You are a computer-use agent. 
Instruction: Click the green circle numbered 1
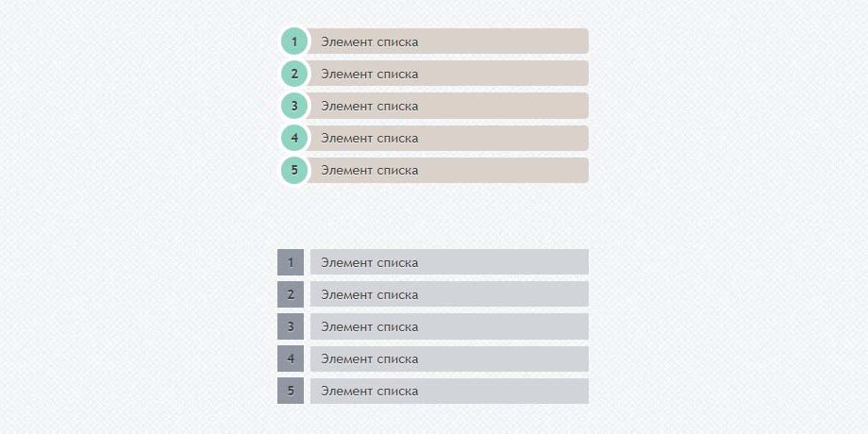click(x=294, y=42)
